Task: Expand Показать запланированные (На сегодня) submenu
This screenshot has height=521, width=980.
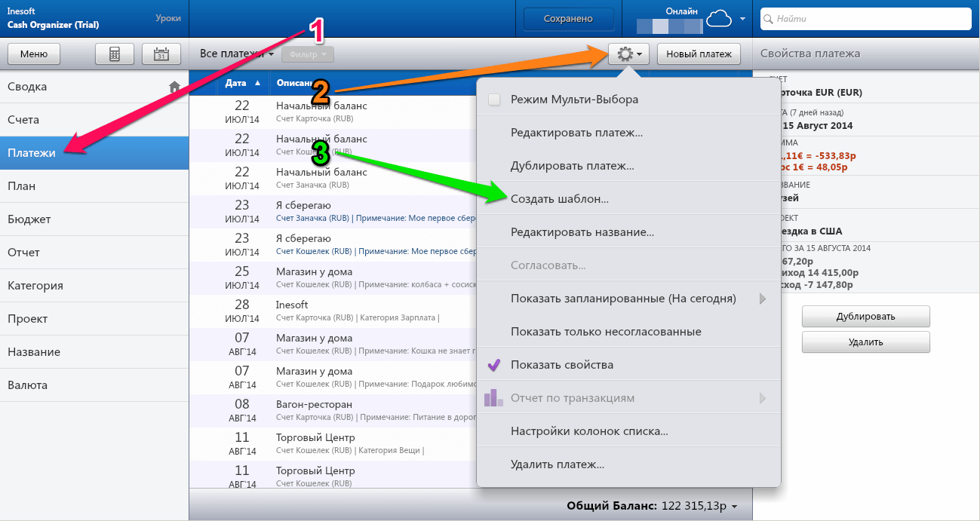Action: coord(629,299)
